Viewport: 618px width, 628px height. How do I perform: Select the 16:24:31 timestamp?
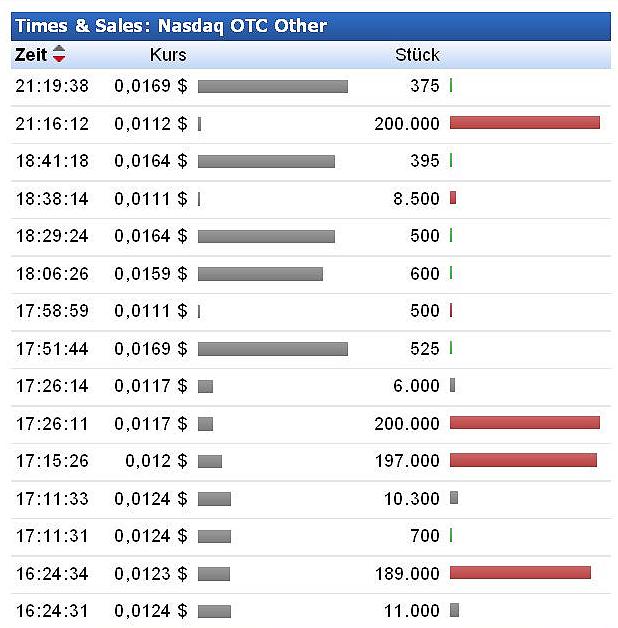pyautogui.click(x=52, y=611)
